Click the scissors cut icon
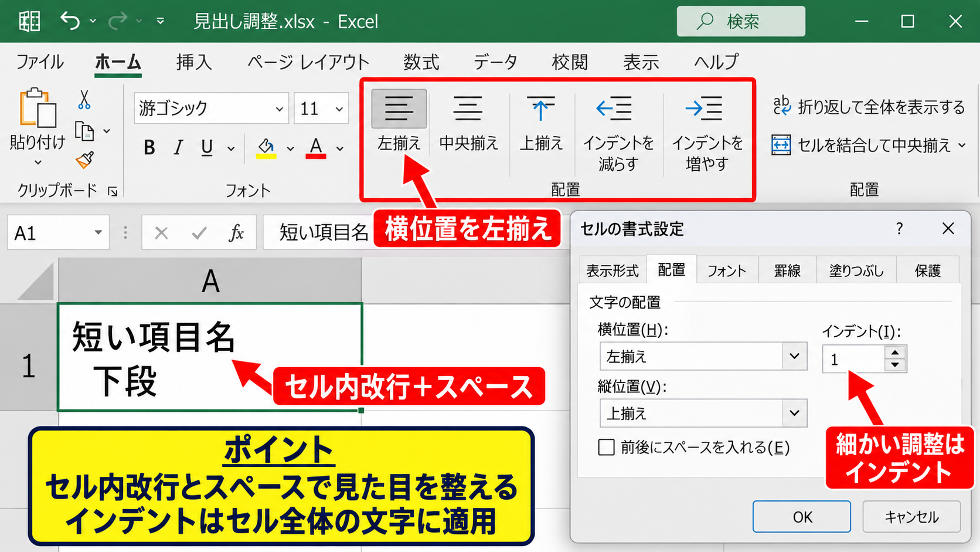This screenshot has width=980, height=552. (x=84, y=100)
